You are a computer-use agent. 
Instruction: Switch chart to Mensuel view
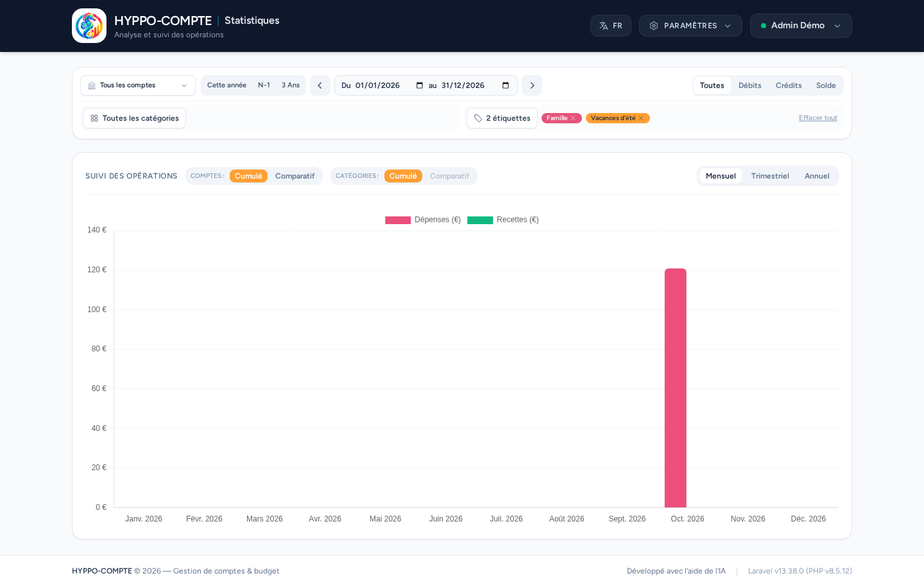[x=721, y=176]
